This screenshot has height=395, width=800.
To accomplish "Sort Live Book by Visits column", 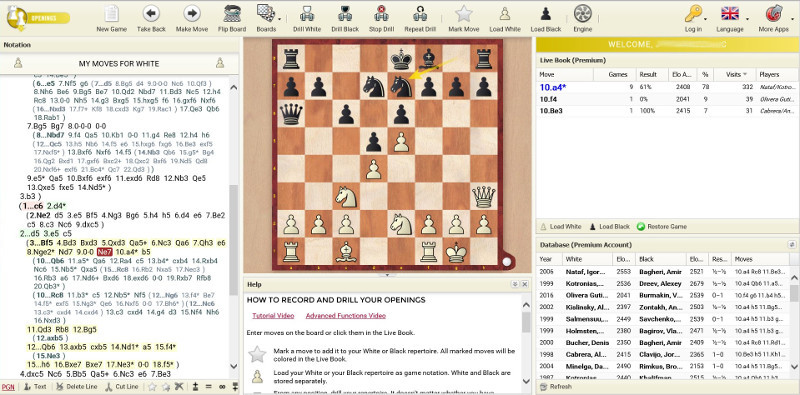I will pos(736,75).
